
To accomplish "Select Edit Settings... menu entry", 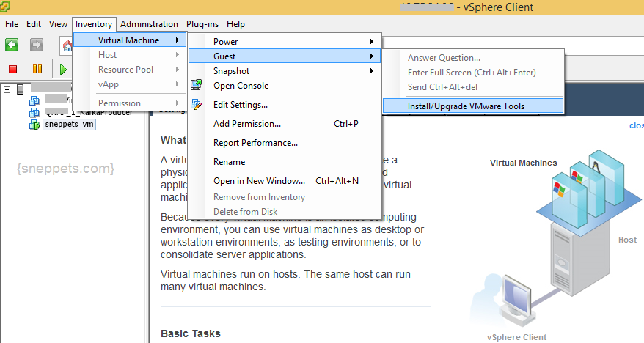I will click(x=285, y=105).
